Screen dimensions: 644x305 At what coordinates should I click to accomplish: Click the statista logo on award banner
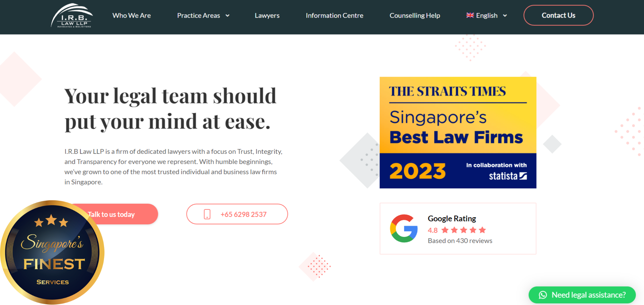coord(508,176)
